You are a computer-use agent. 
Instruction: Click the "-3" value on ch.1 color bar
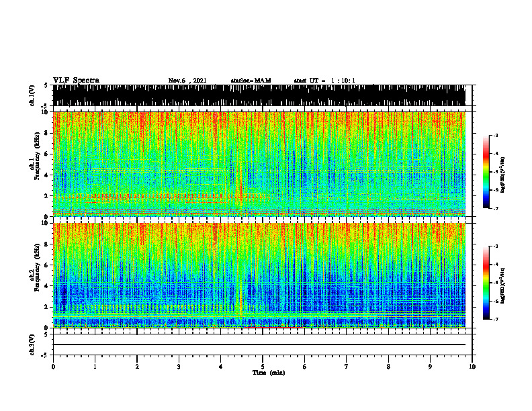pos(496,136)
